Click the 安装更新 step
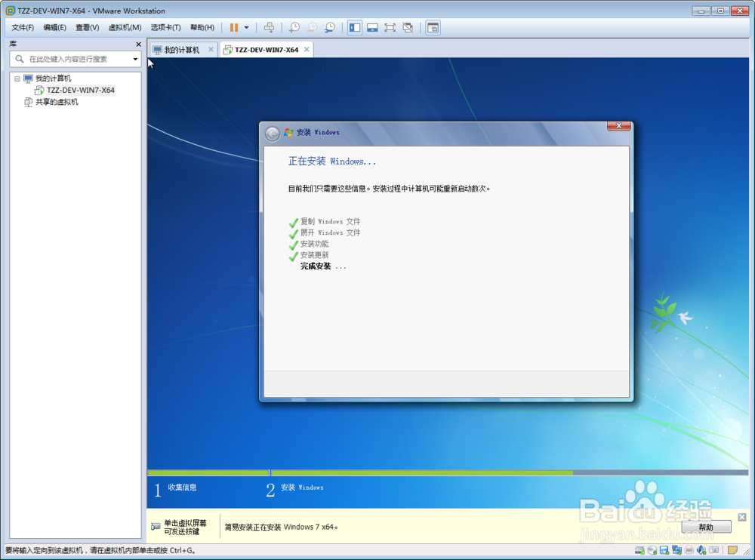Image resolution: width=755 pixels, height=560 pixels. tap(314, 255)
